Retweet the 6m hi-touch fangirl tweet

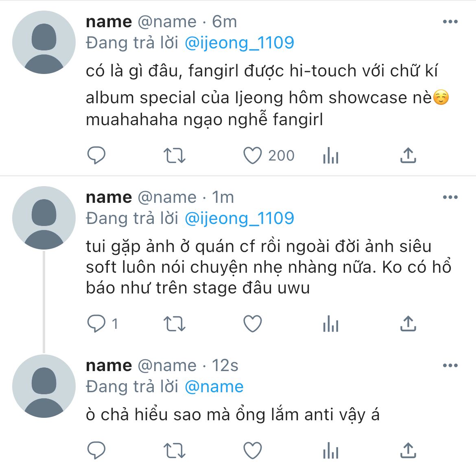click(174, 155)
